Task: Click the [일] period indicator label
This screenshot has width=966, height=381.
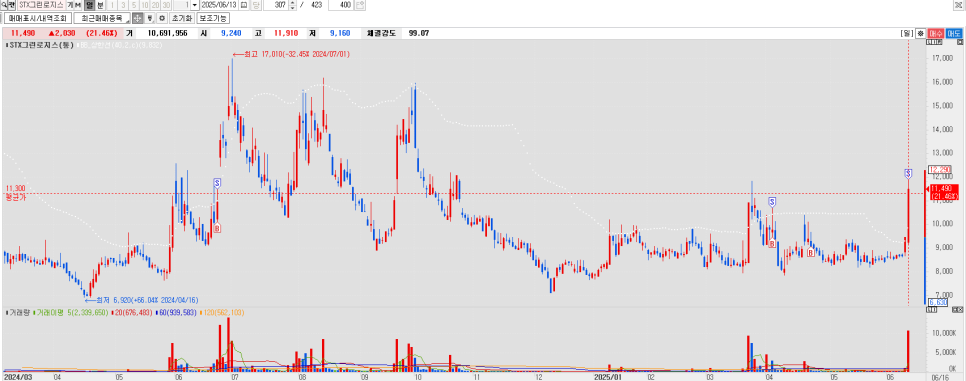Action: click(x=906, y=33)
